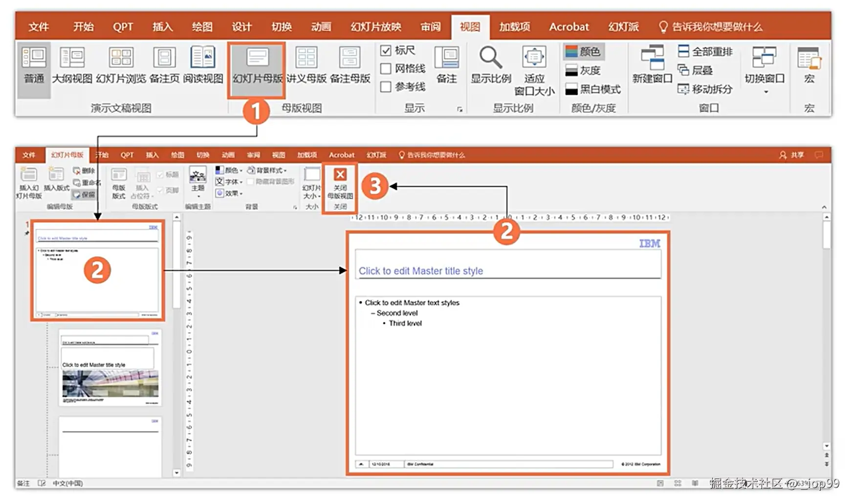
Task: Select the layout thumbnail with the photo
Action: [110, 368]
